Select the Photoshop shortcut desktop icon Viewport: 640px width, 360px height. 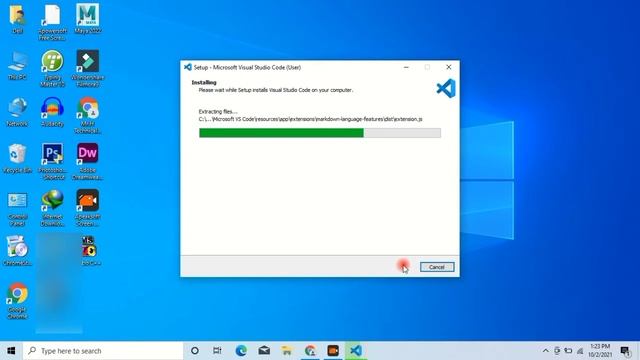[x=52, y=162]
